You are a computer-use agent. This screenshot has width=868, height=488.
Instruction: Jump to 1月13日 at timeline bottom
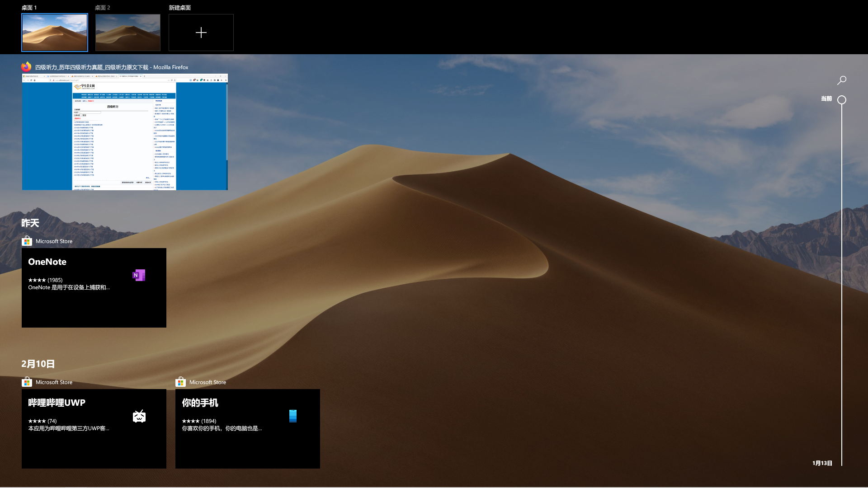[822, 463]
